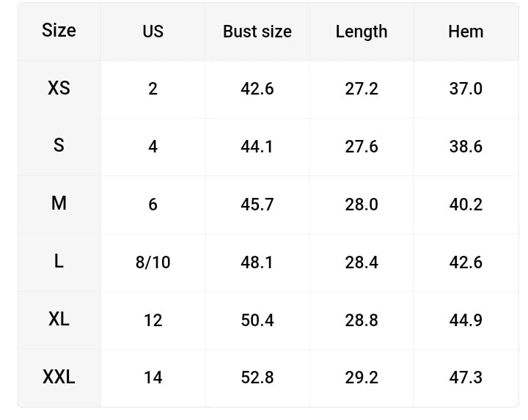The width and height of the screenshot is (528, 420).
Task: Click the US column header
Action: coord(153,32)
